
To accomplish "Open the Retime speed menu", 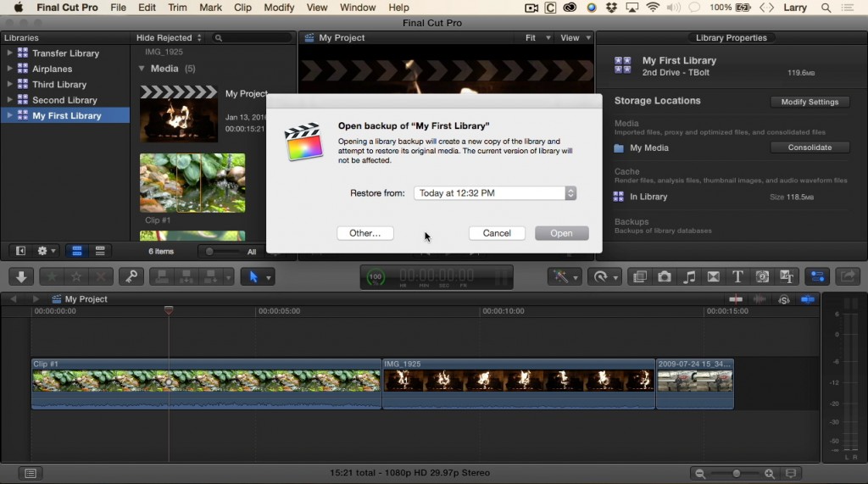I will coord(604,276).
